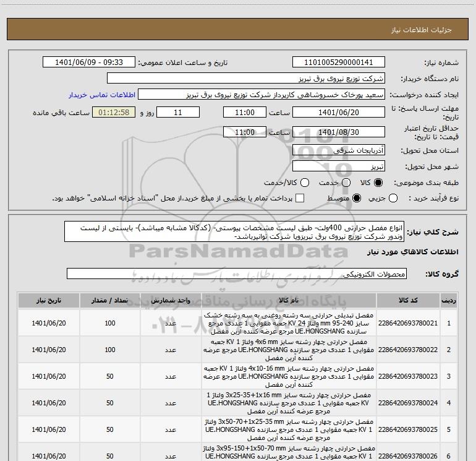Click row 2 item name with 4x6 mm
The width and height of the screenshot is (476, 461).
pos(289,350)
